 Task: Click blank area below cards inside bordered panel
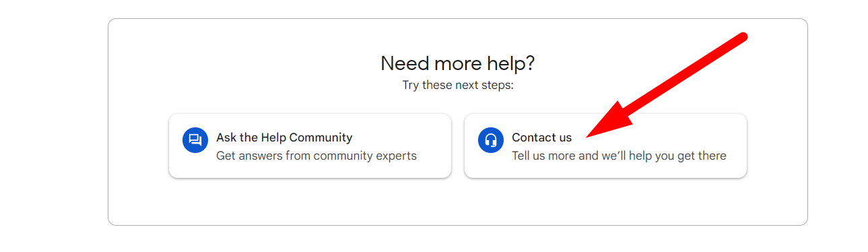pyautogui.click(x=458, y=201)
